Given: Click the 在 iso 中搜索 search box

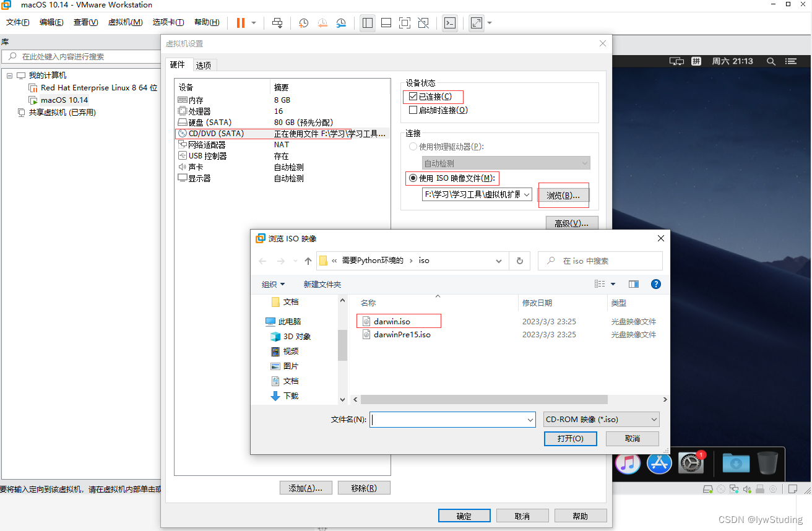Looking at the screenshot, I should click(x=600, y=261).
